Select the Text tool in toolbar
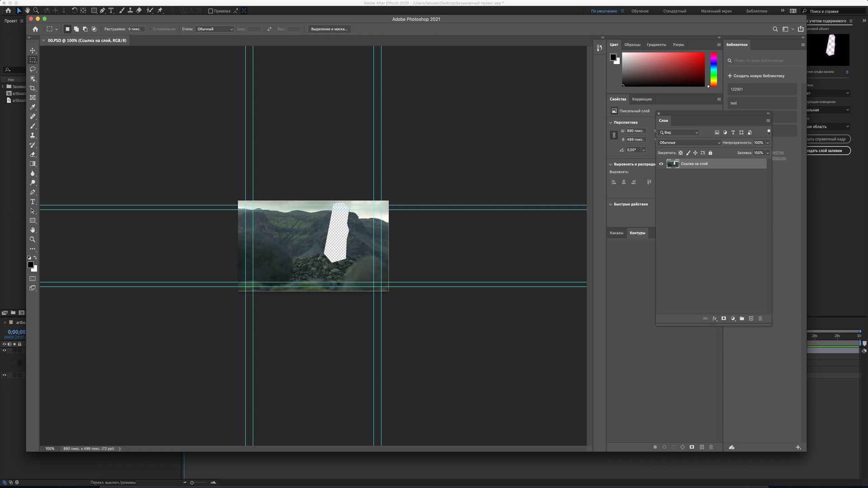This screenshot has width=868, height=488. (x=32, y=202)
